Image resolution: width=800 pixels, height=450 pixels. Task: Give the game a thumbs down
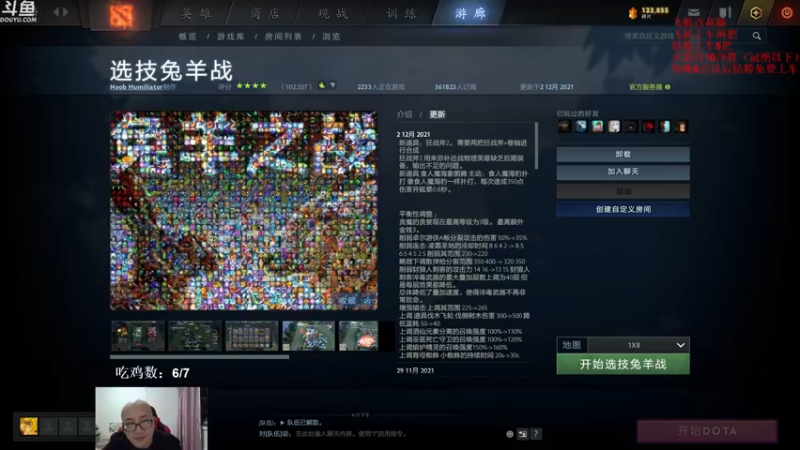(x=333, y=86)
